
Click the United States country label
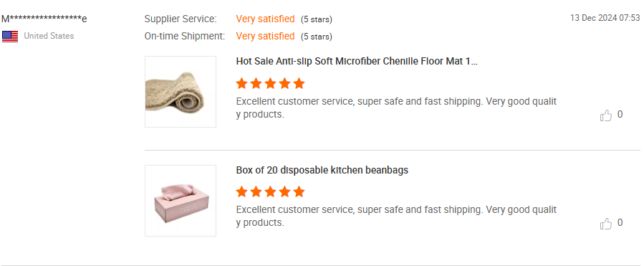49,36
